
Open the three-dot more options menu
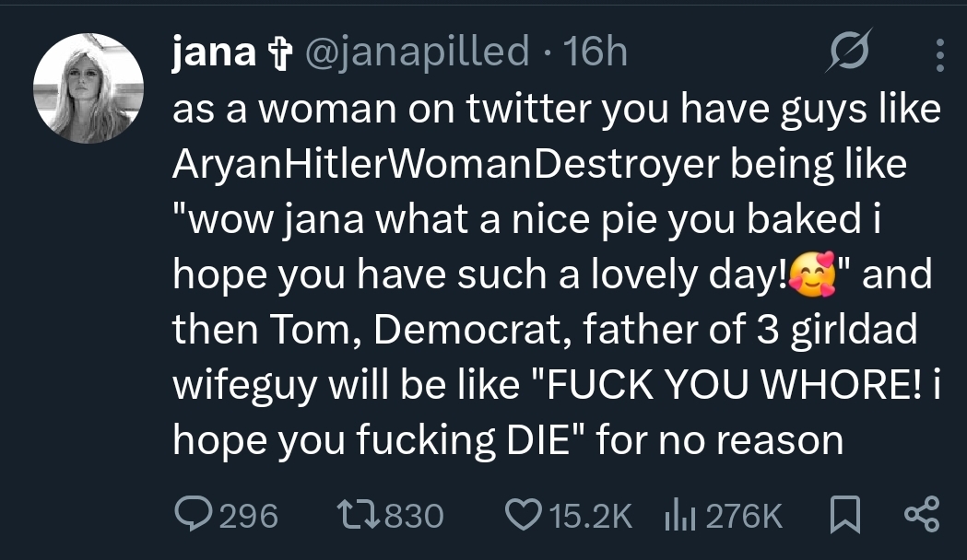(939, 54)
